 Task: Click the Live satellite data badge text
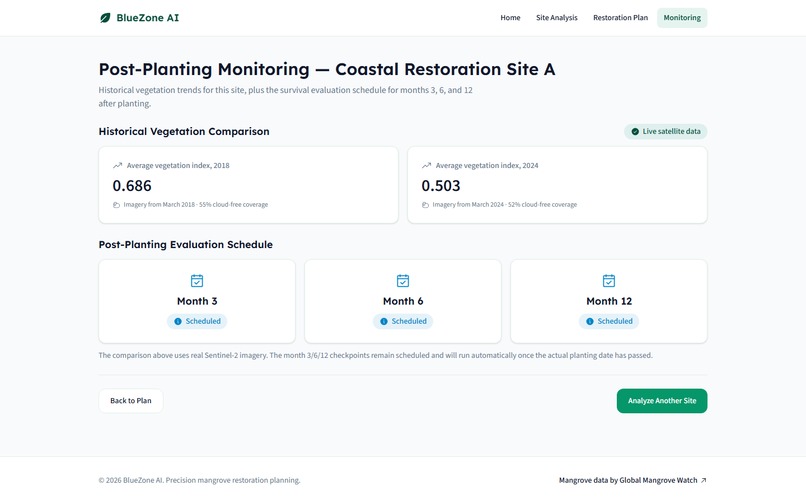(x=671, y=132)
